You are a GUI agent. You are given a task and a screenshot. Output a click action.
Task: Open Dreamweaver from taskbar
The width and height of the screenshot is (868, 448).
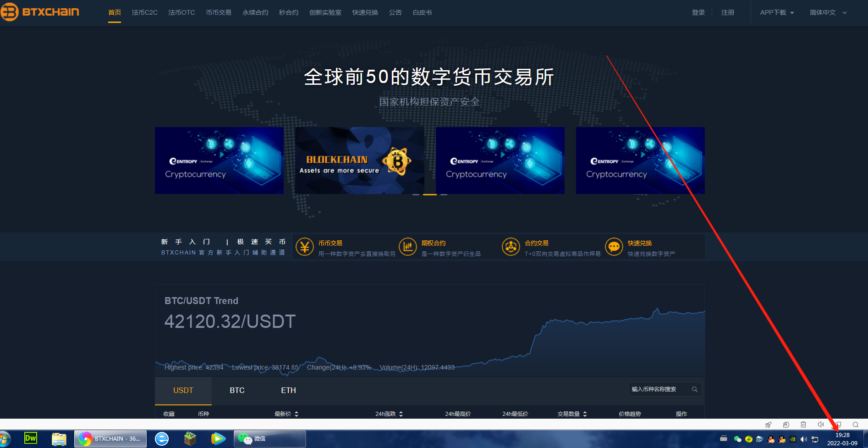click(x=31, y=438)
